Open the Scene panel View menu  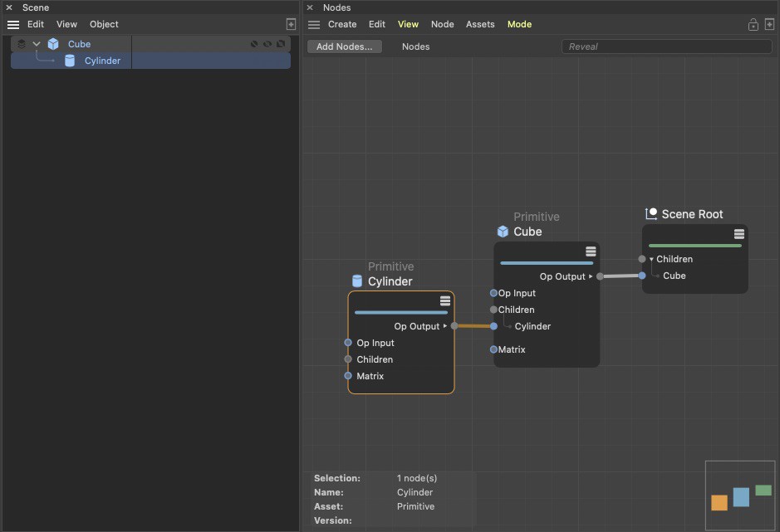click(x=66, y=24)
